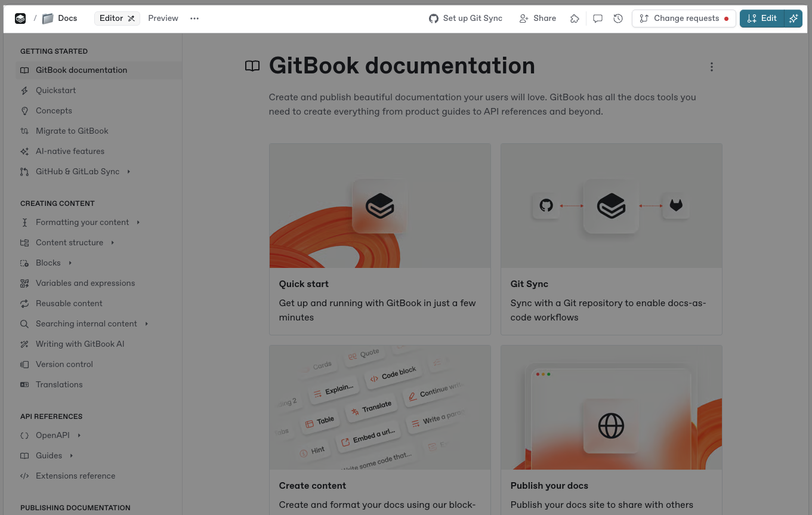Click the GitBook logo icon in header
Image resolution: width=812 pixels, height=515 pixels.
click(20, 18)
